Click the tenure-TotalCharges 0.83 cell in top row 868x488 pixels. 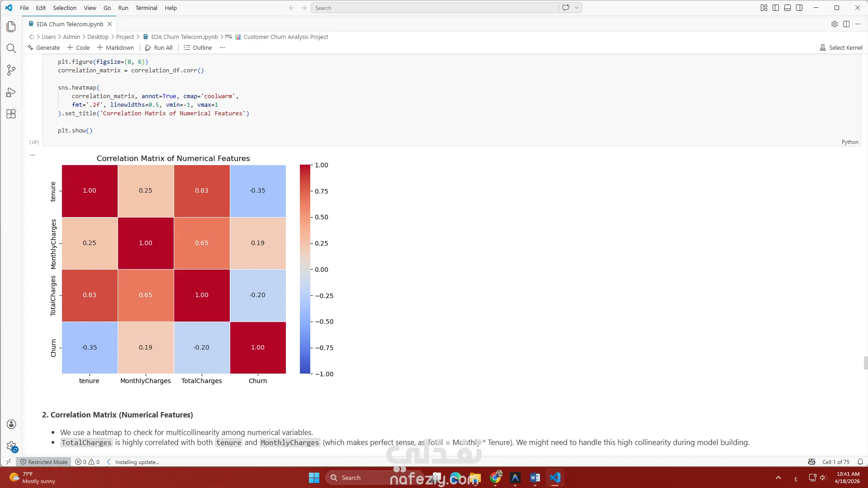point(202,191)
